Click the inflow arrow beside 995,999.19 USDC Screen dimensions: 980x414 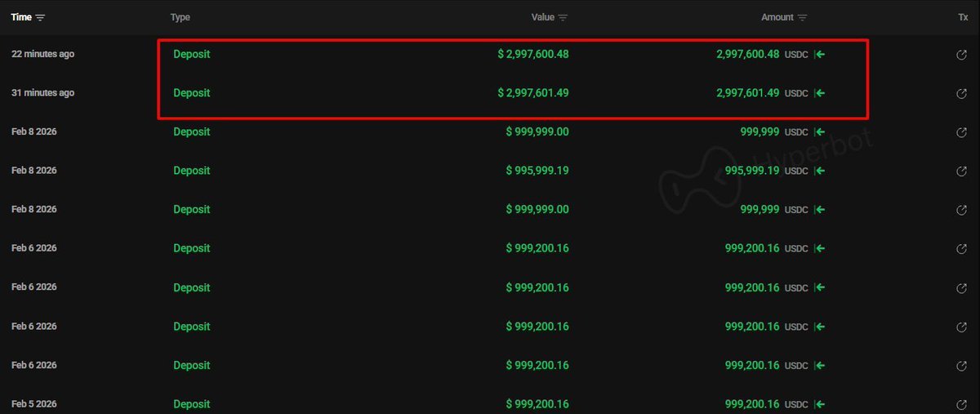(820, 171)
